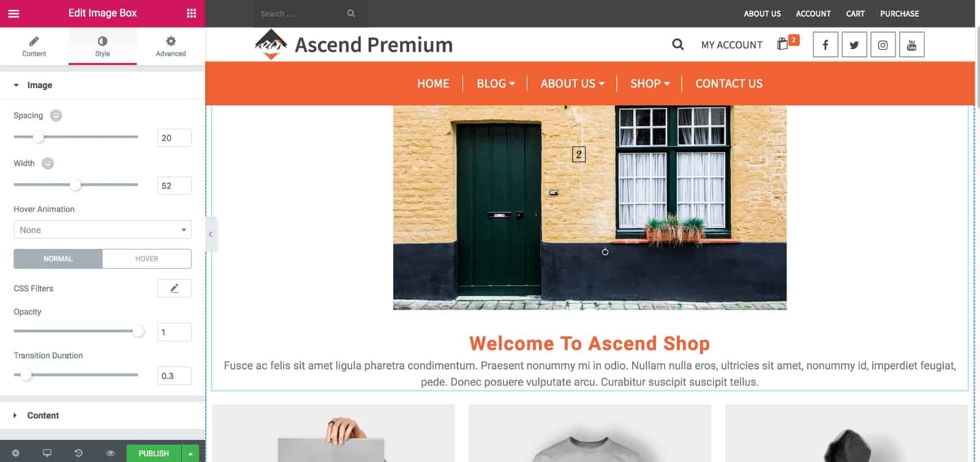
Task: Click the Opacity slider track
Action: [76, 331]
